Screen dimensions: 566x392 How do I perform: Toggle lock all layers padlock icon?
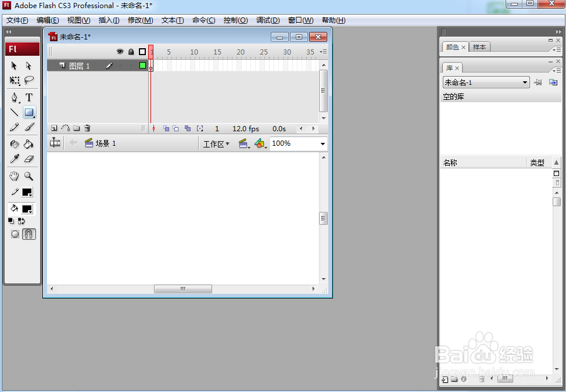pos(131,52)
